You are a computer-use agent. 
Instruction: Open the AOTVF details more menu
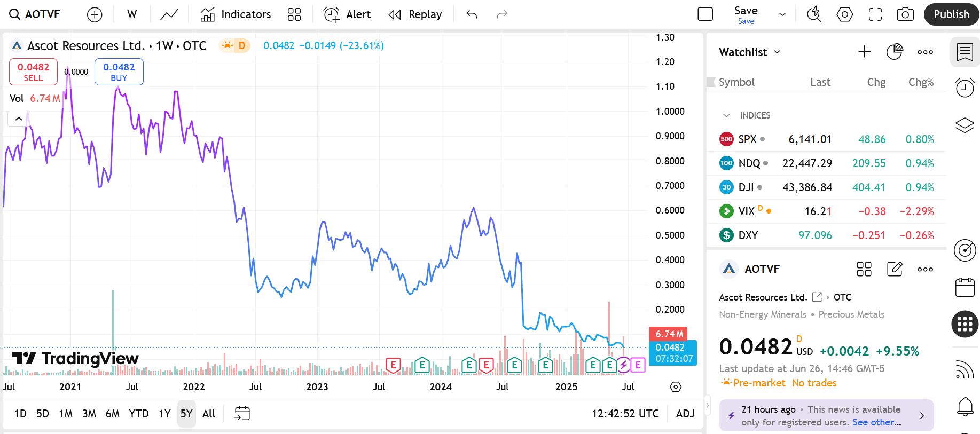point(925,269)
